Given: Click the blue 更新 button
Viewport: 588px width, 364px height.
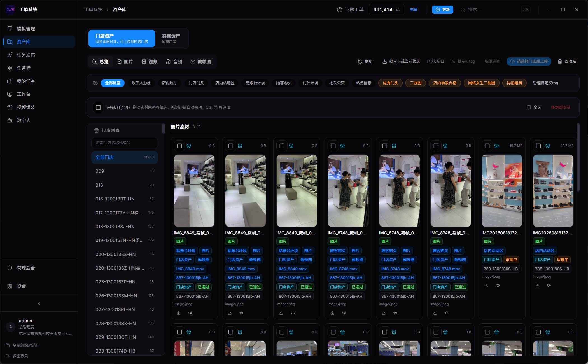Looking at the screenshot, I should point(442,10).
